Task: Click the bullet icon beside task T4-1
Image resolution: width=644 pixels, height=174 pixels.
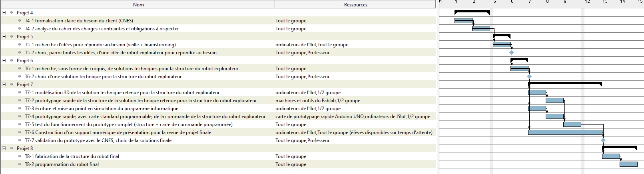Action: [20, 21]
